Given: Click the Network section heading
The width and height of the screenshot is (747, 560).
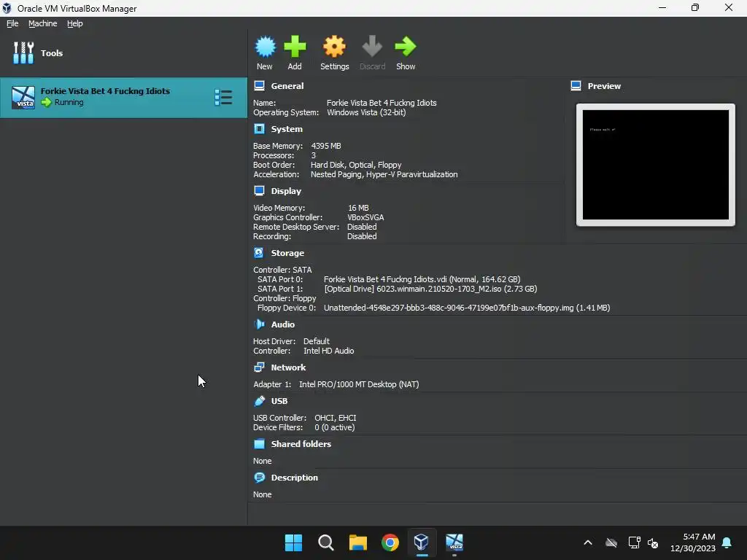Looking at the screenshot, I should [288, 367].
